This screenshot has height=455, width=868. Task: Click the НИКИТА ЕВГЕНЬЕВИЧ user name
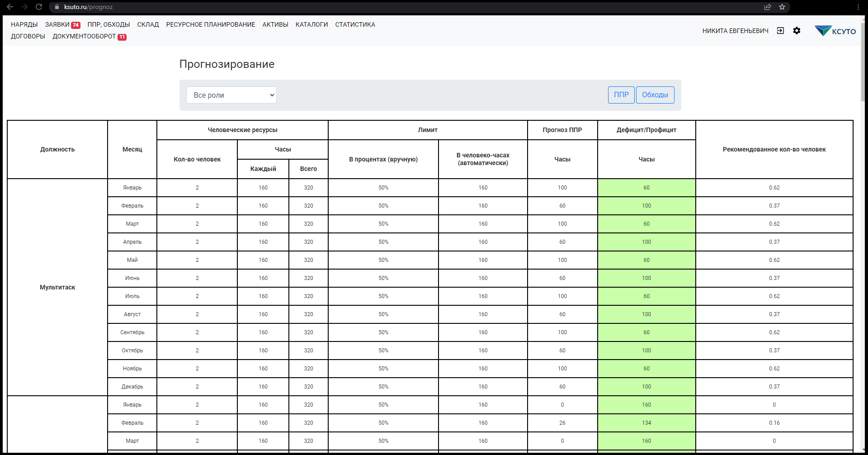click(x=735, y=31)
